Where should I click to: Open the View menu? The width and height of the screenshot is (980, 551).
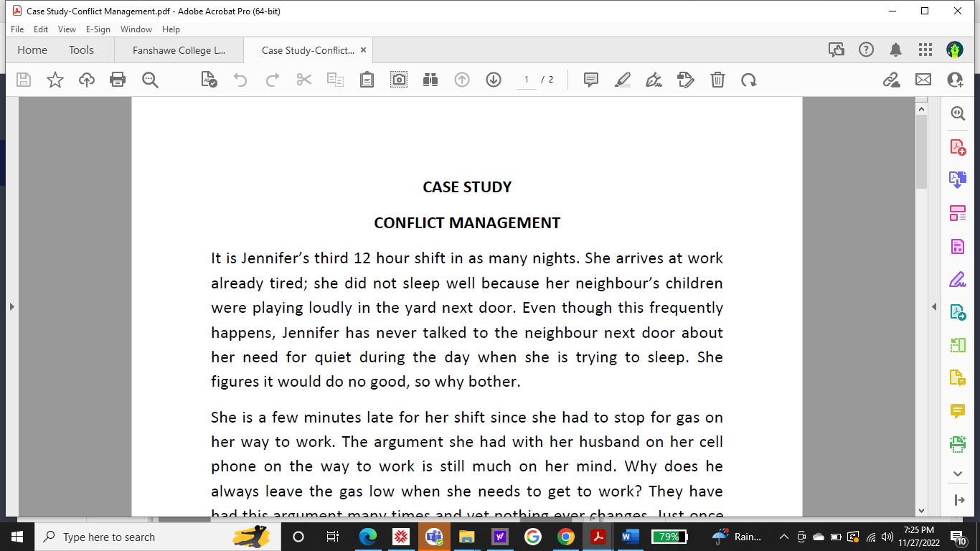[67, 29]
